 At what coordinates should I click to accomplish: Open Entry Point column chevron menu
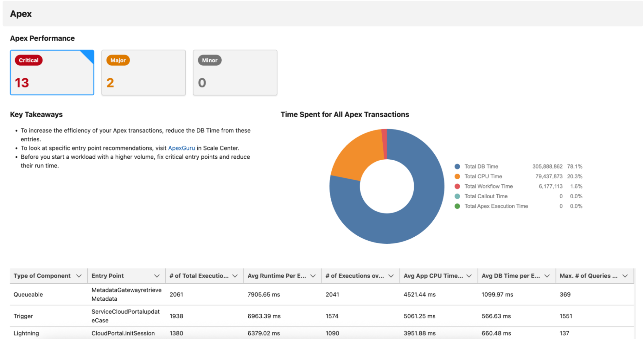tap(157, 276)
